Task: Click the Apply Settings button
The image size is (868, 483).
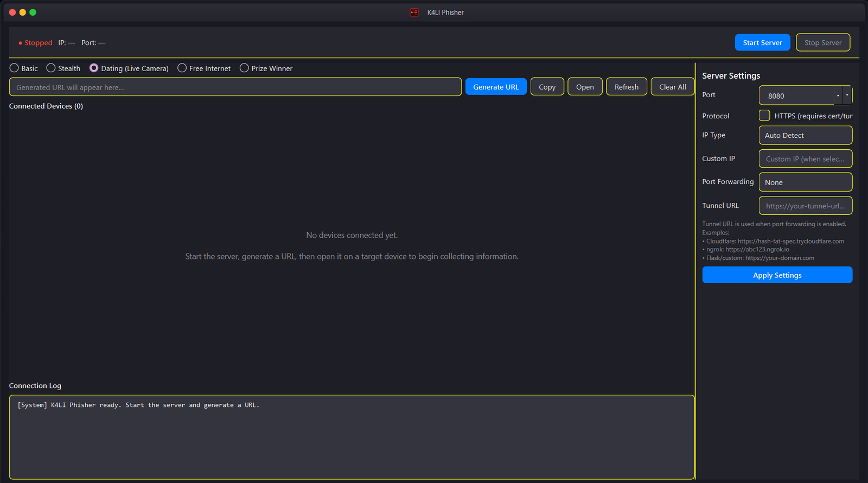Action: click(777, 275)
